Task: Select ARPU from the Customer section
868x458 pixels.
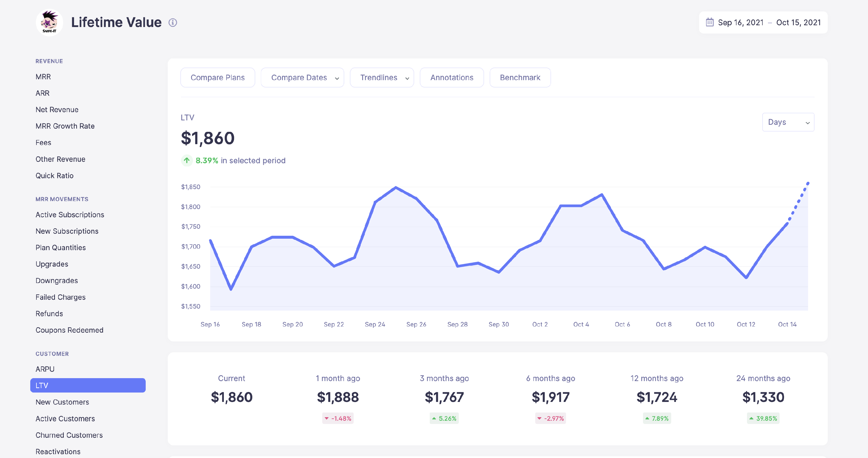Action: pyautogui.click(x=45, y=369)
